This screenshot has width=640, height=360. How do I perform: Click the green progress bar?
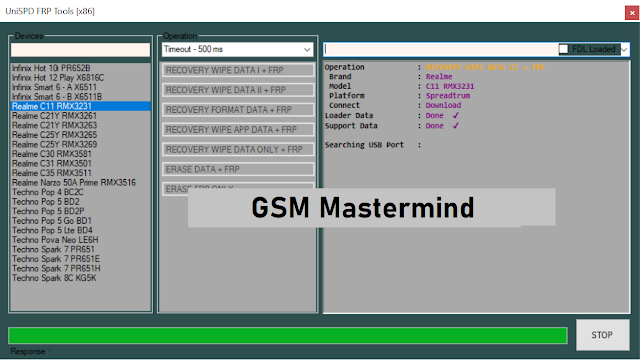pyautogui.click(x=288, y=336)
